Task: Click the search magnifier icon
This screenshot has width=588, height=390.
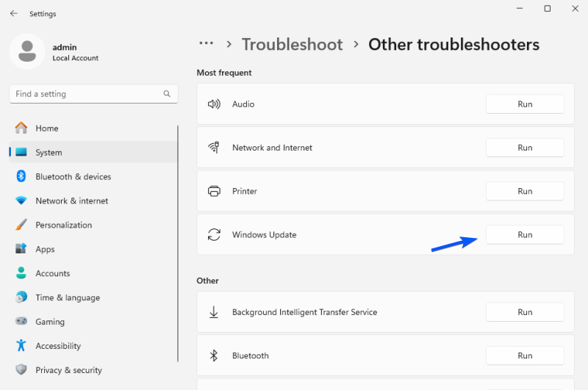Action: pyautogui.click(x=167, y=94)
